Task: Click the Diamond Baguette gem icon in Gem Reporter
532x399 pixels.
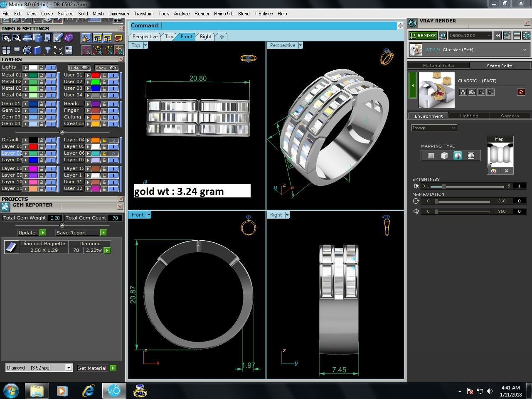Action: 11,247
